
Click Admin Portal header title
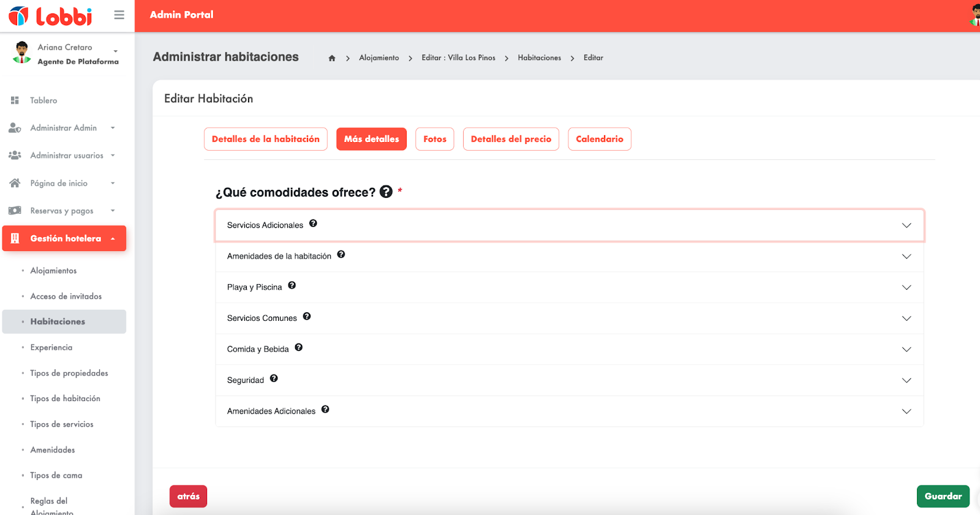pyautogui.click(x=182, y=15)
